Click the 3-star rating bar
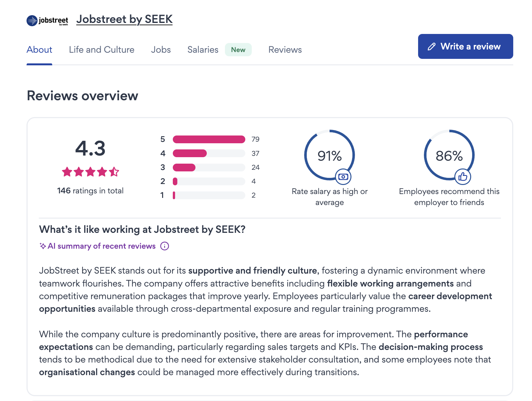Viewport: 532px width, 401px height. point(209,168)
